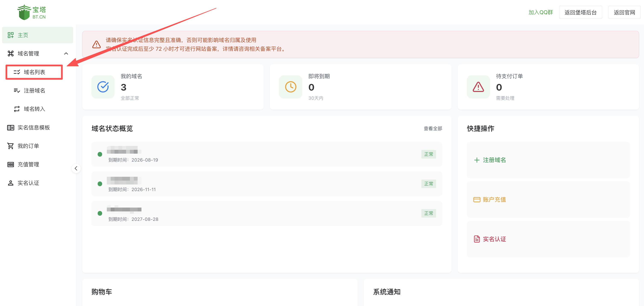
Task: Select 注册域名 in the sidebar menu
Action: [34, 90]
